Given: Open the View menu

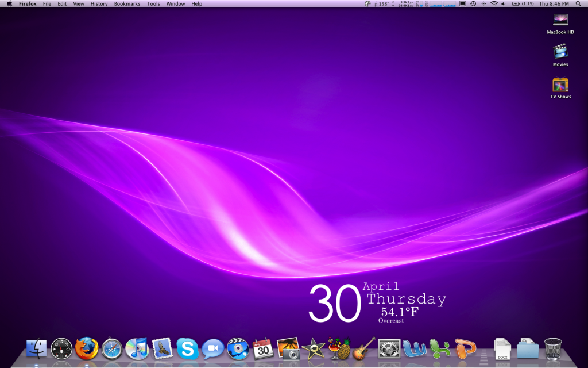Looking at the screenshot, I should pos(78,4).
